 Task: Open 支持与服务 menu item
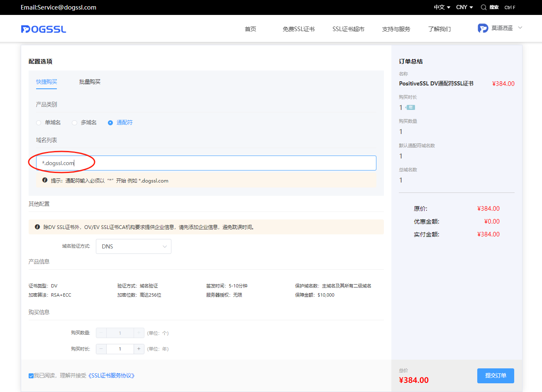click(396, 29)
